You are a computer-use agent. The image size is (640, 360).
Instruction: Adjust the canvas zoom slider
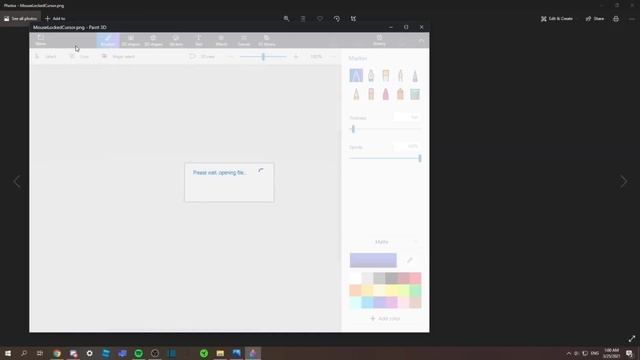pos(263,57)
